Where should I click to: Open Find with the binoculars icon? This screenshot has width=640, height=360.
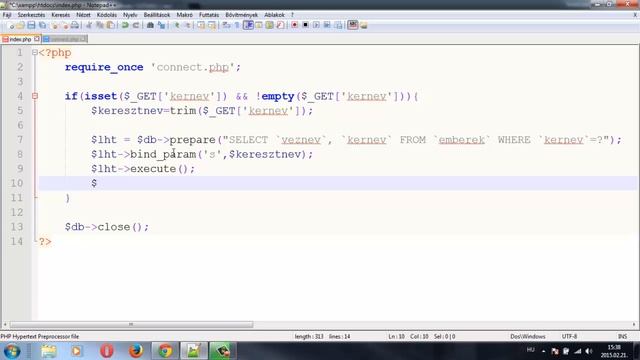(x=150, y=25)
